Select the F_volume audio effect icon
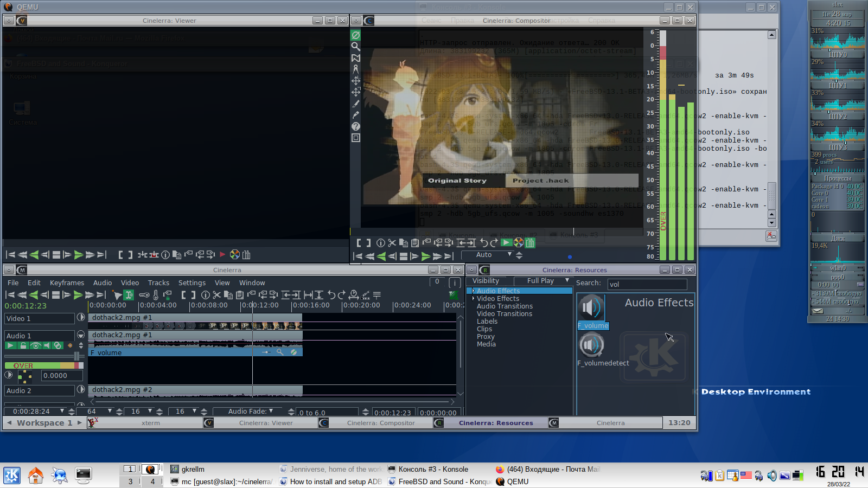 [x=591, y=308]
